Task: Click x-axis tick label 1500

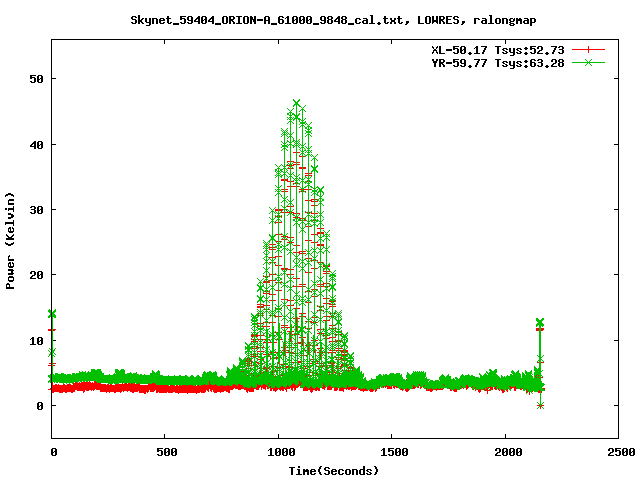Action: tap(394, 452)
